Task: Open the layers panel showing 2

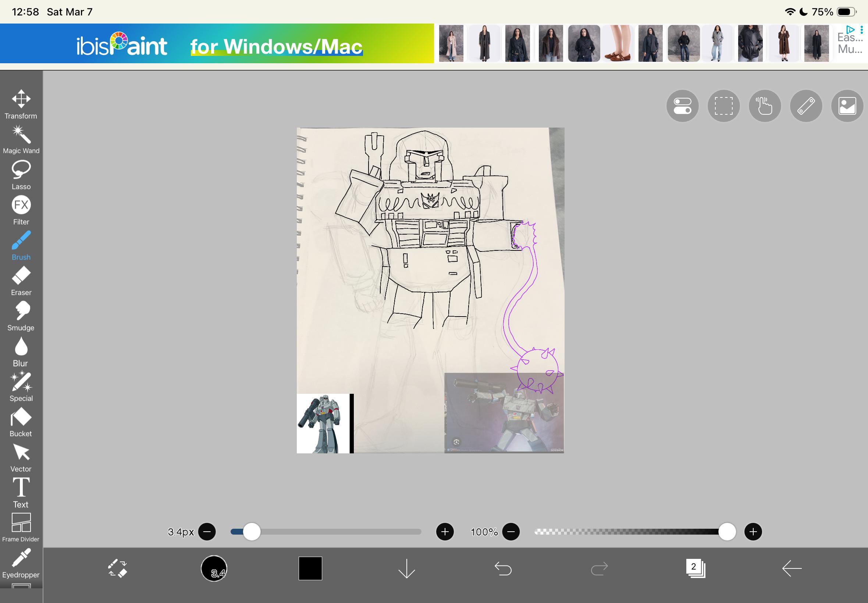Action: pos(695,568)
